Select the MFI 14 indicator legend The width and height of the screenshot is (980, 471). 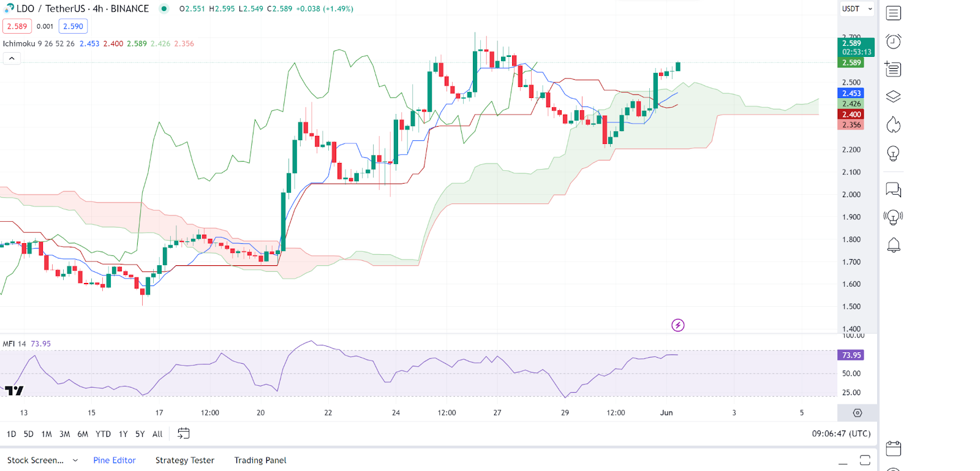pos(15,344)
